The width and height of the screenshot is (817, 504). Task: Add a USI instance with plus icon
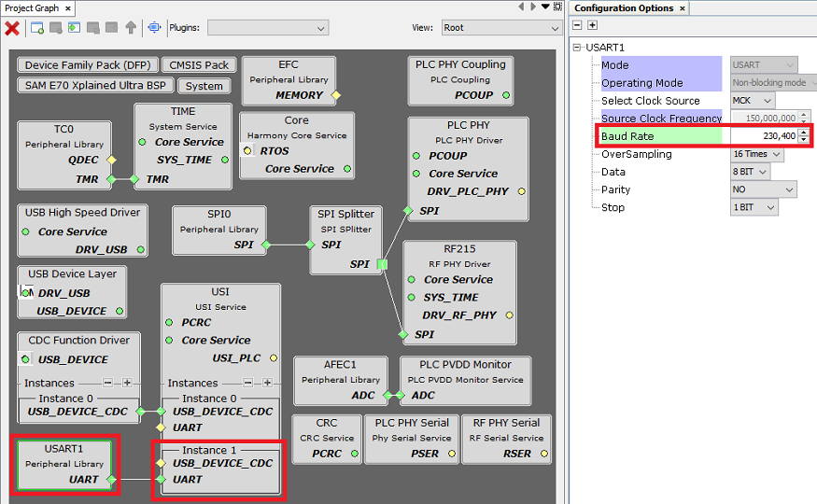pyautogui.click(x=267, y=383)
